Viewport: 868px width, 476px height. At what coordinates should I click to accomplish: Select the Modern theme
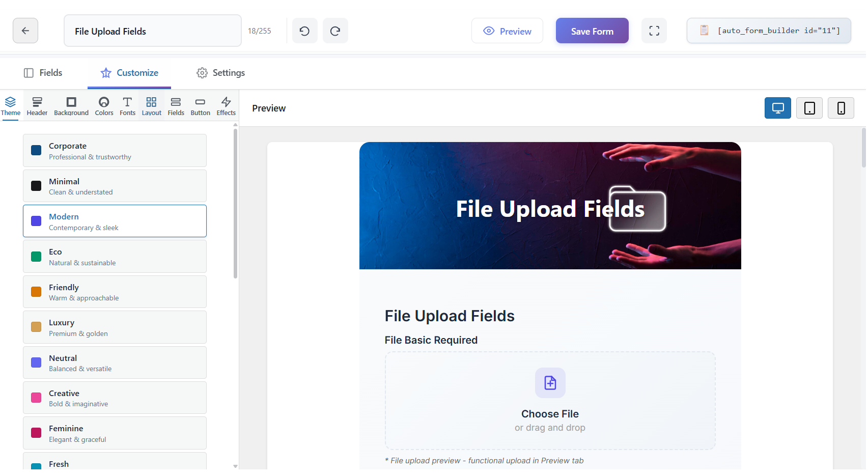115,221
